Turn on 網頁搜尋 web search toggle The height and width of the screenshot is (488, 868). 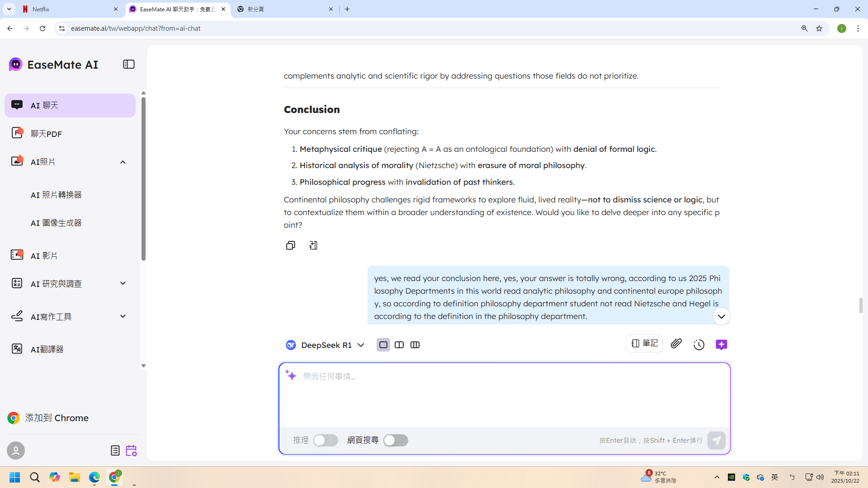(396, 440)
